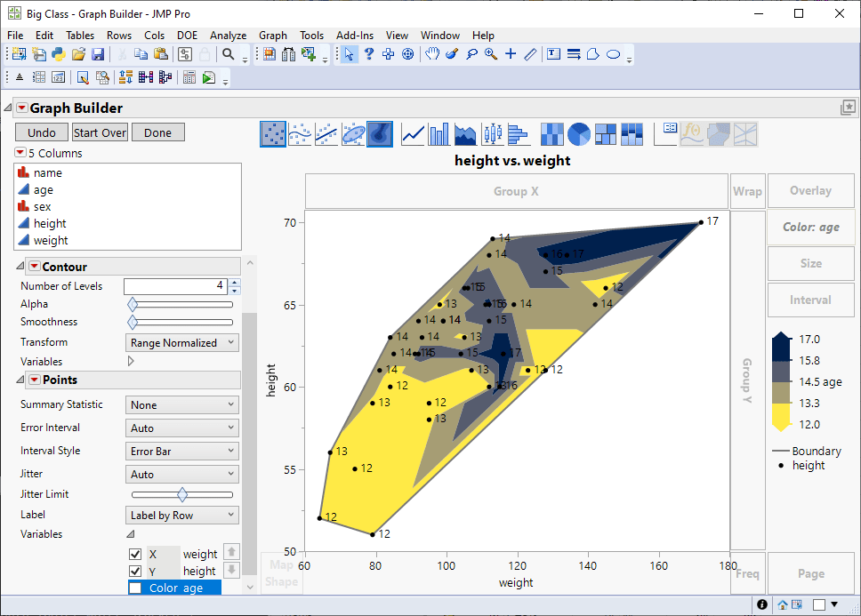Click the magnifier Zoom tool icon
Screen dimensions: 861x616
click(490, 54)
